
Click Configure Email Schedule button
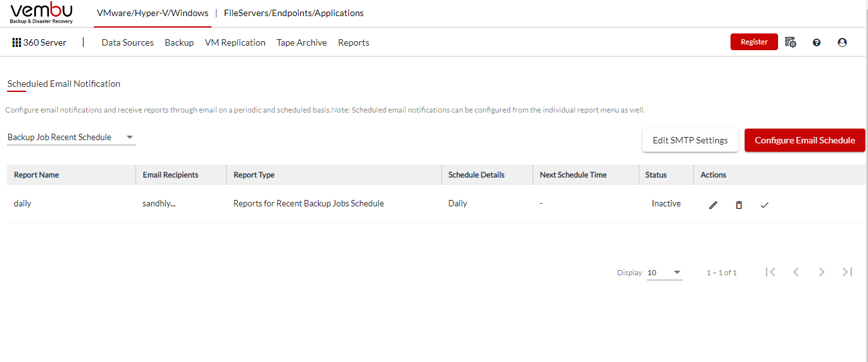point(805,140)
